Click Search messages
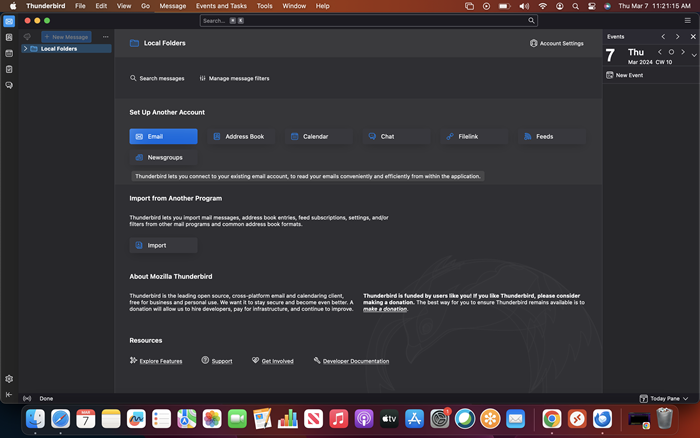The height and width of the screenshot is (438, 700). pos(157,78)
